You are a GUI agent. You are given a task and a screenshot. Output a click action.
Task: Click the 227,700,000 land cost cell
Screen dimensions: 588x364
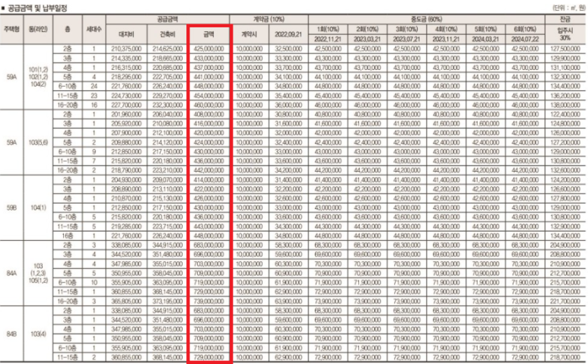coord(126,105)
